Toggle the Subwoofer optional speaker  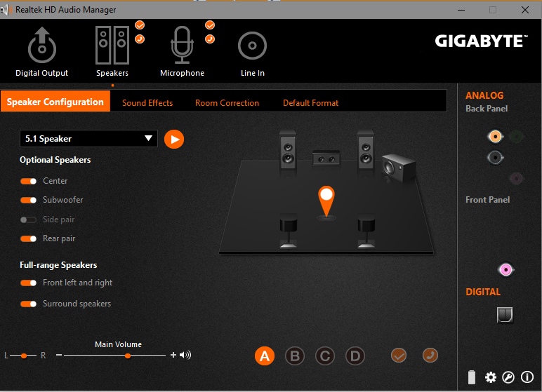click(28, 201)
